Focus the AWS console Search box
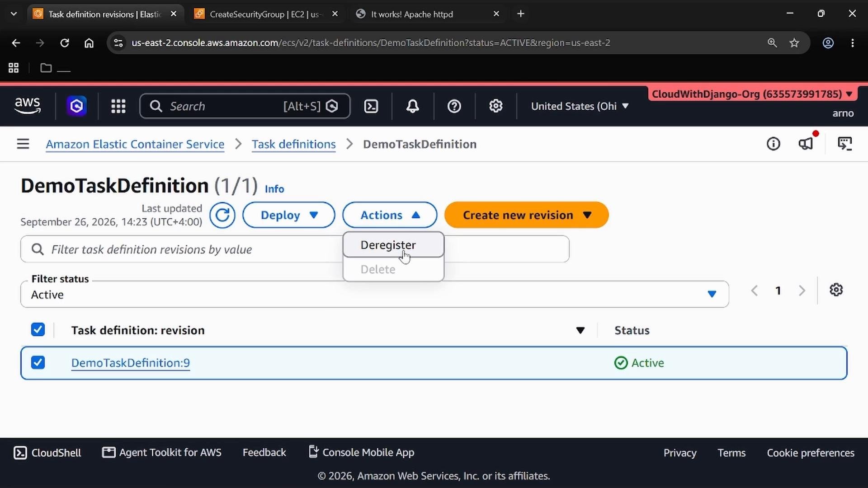The width and height of the screenshot is (868, 488). (245, 106)
